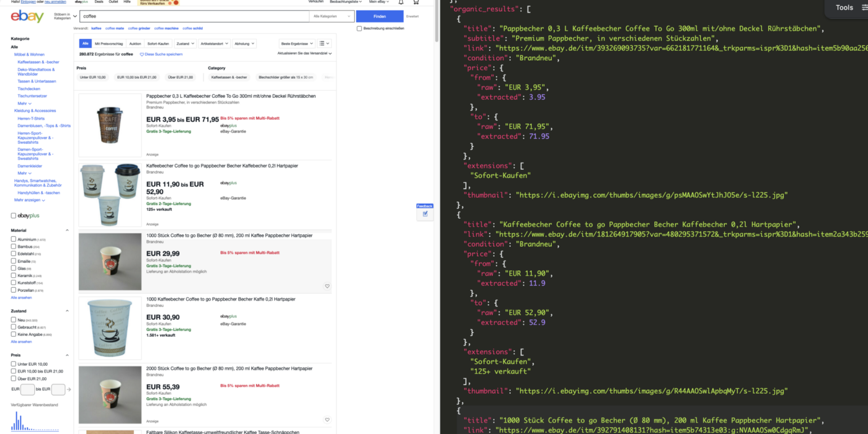Open Kaffeetassen & -becher category link

pyautogui.click(x=38, y=62)
